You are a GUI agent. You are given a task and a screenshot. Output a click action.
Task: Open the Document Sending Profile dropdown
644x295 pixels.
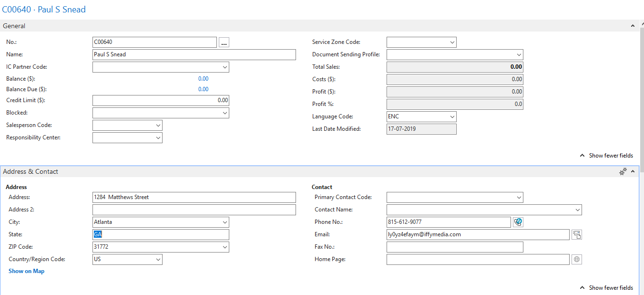[519, 54]
